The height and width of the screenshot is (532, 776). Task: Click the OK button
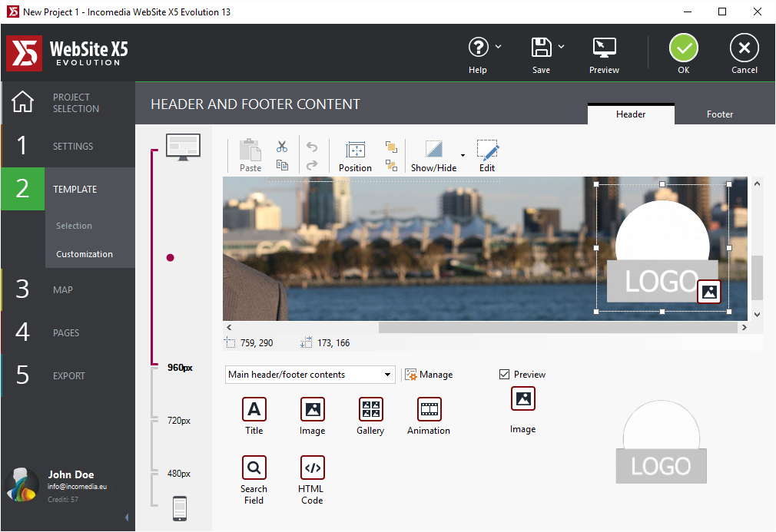coord(683,54)
